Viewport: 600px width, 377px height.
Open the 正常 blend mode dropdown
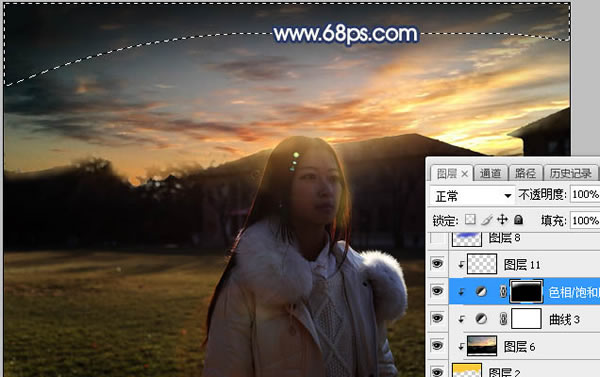coord(473,196)
